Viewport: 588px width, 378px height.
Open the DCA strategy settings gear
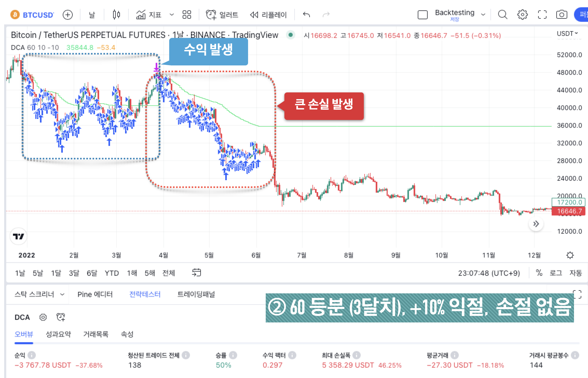[x=43, y=317]
